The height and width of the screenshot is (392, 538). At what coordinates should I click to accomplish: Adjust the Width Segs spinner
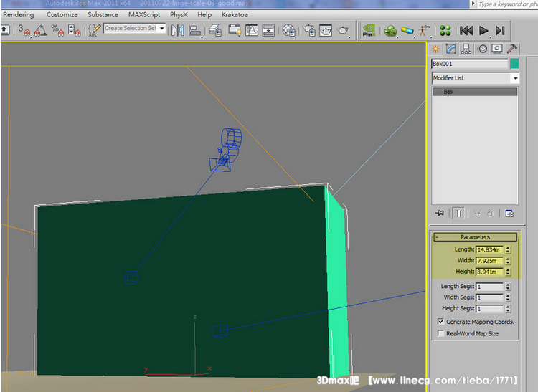point(508,297)
